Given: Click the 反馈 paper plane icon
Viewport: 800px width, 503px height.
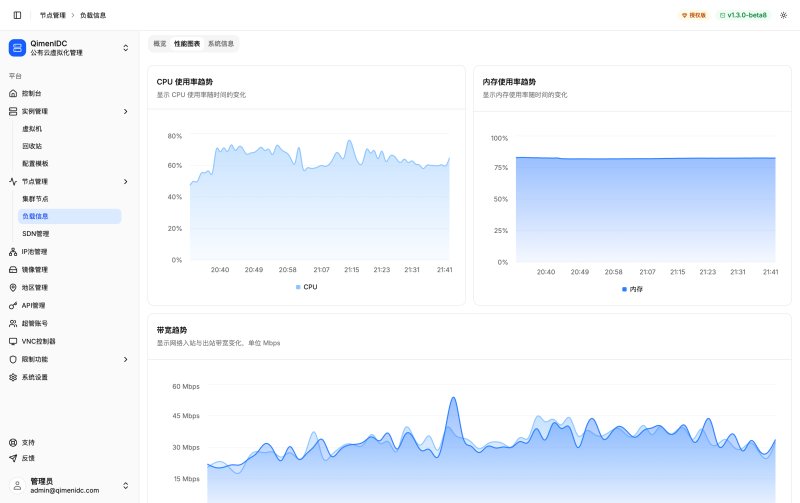Looking at the screenshot, I should tap(13, 458).
